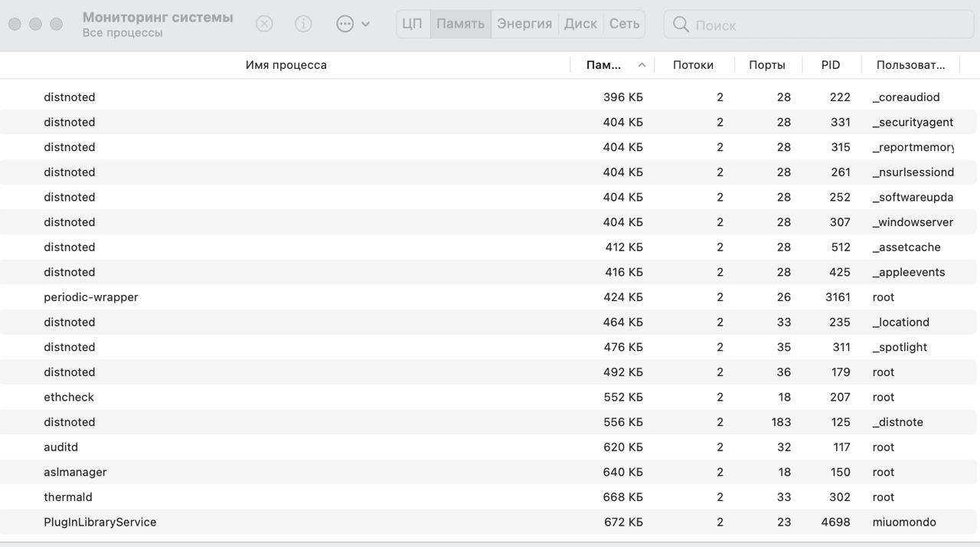Screen dimensions: 980x547
Task: Click the search magnifier icon
Action: coord(681,25)
